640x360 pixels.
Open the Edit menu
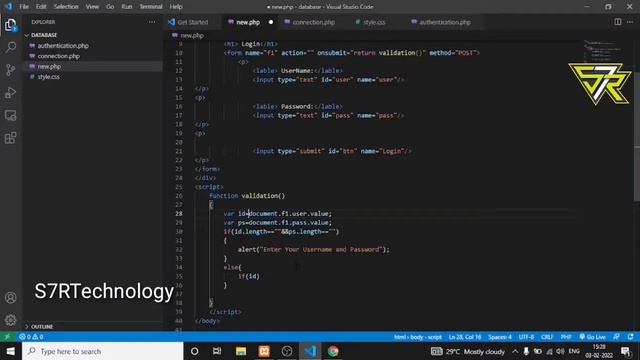[x=41, y=7]
